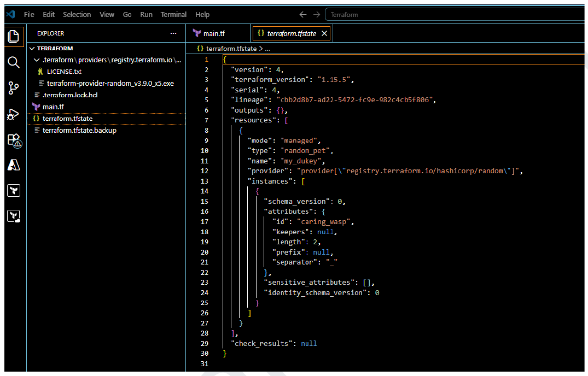This screenshot has height=376, width=588.
Task: Click the "identity_schema_version" key
Action: pos(316,292)
